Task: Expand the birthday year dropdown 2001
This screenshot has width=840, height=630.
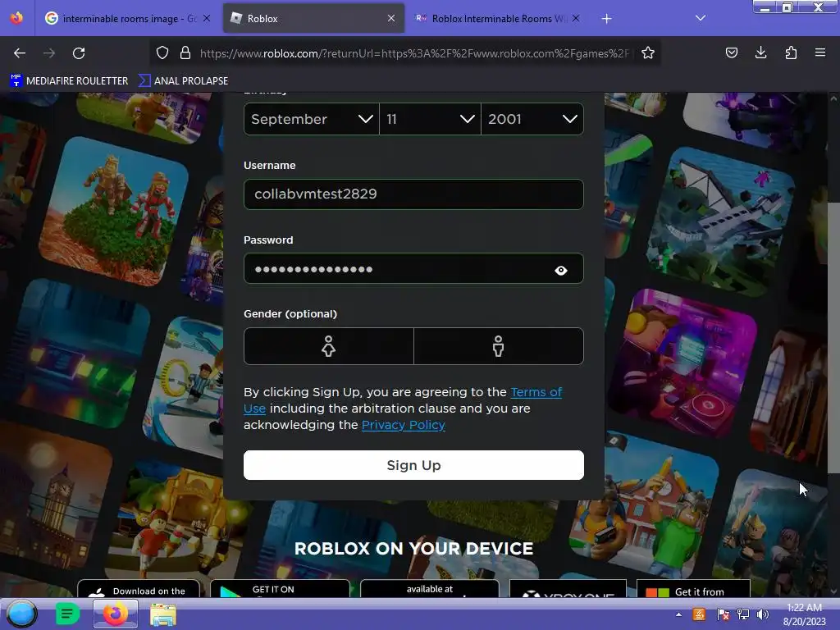Action: pos(532,119)
